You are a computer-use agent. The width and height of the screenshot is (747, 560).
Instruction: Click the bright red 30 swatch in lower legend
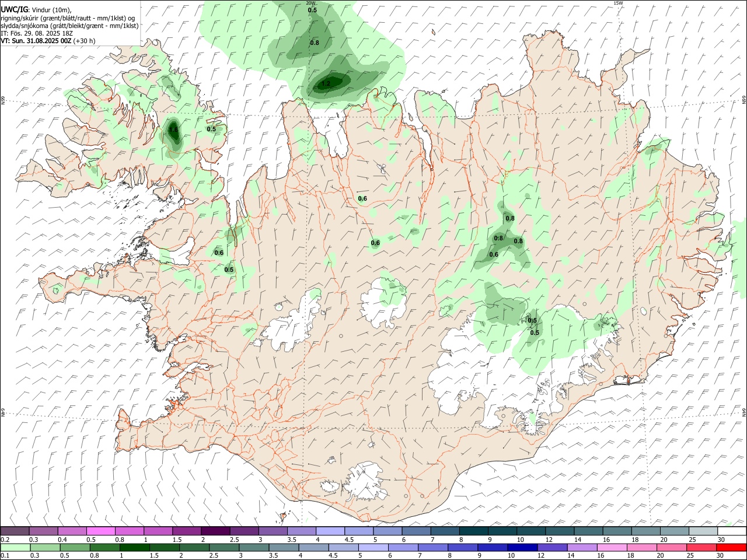pyautogui.click(x=732, y=548)
